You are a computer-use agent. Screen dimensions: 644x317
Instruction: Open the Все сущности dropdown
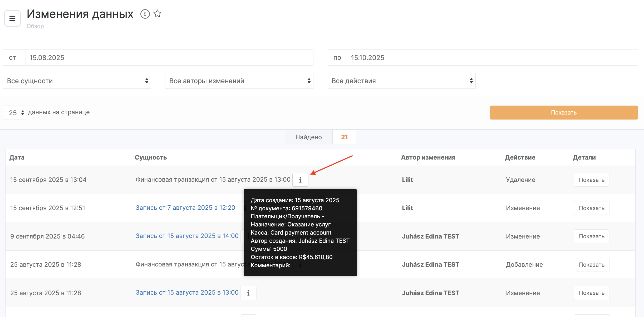coord(77,81)
